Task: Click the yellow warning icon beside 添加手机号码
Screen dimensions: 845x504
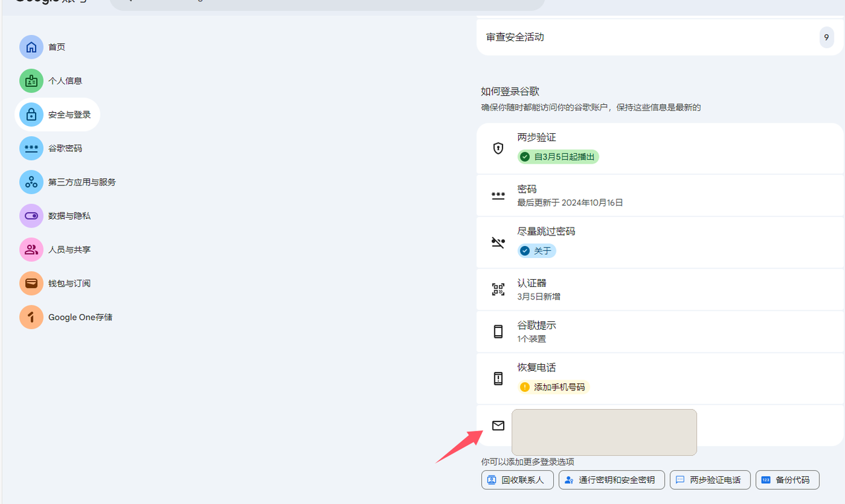Action: [x=525, y=387]
